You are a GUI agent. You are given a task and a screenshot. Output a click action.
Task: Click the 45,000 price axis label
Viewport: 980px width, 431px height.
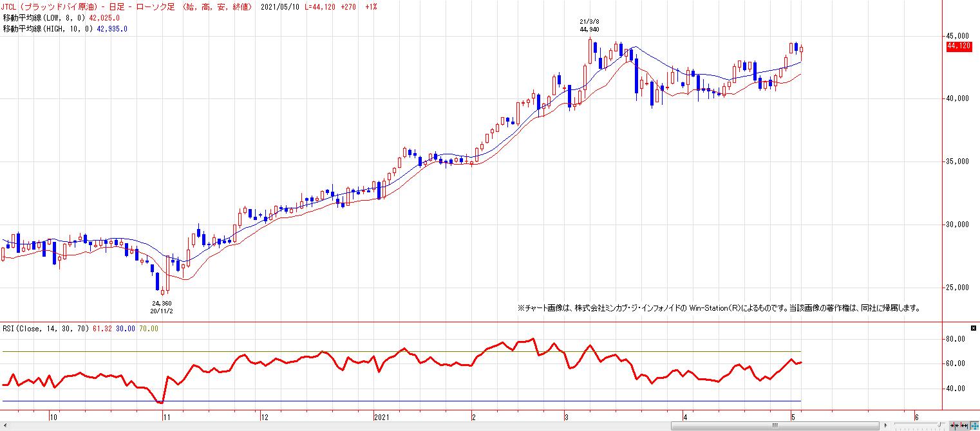coord(957,35)
